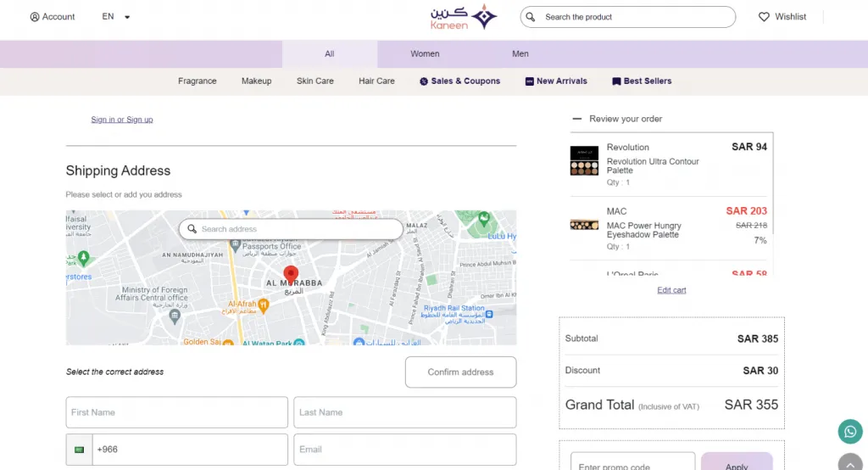Viewport: 868px width, 470px height.
Task: Click Riyadh Rail Station marker
Action: point(489,314)
